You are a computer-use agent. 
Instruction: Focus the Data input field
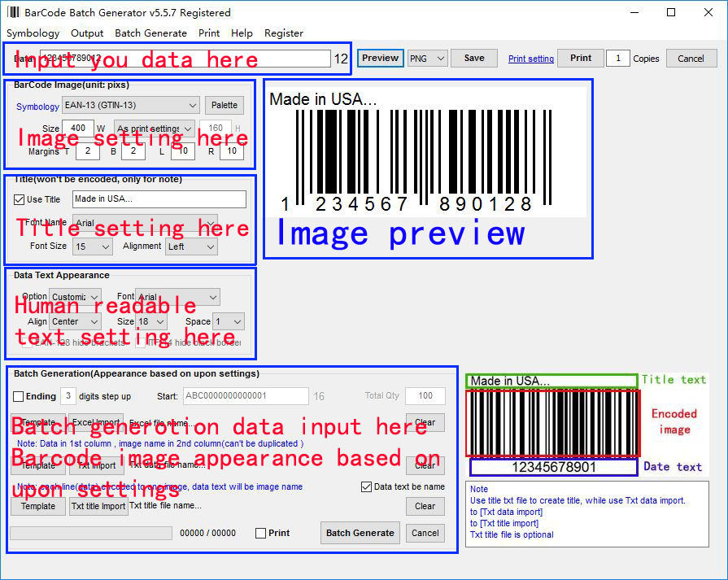(x=185, y=59)
